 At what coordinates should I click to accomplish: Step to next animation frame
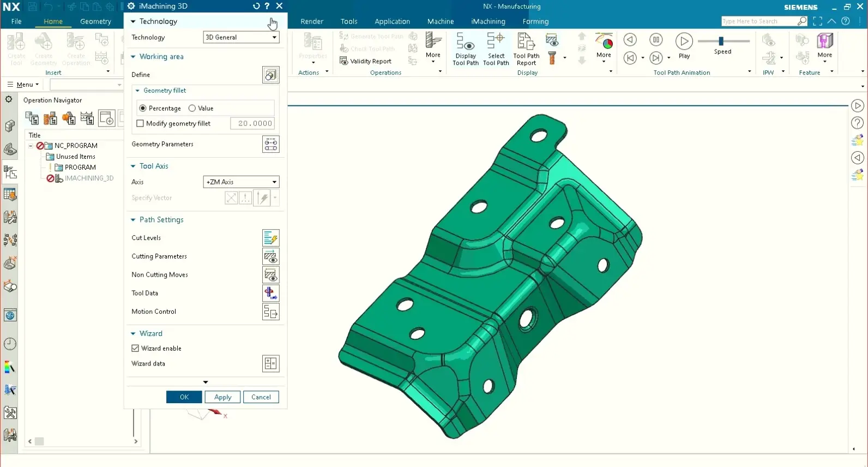pos(656,58)
